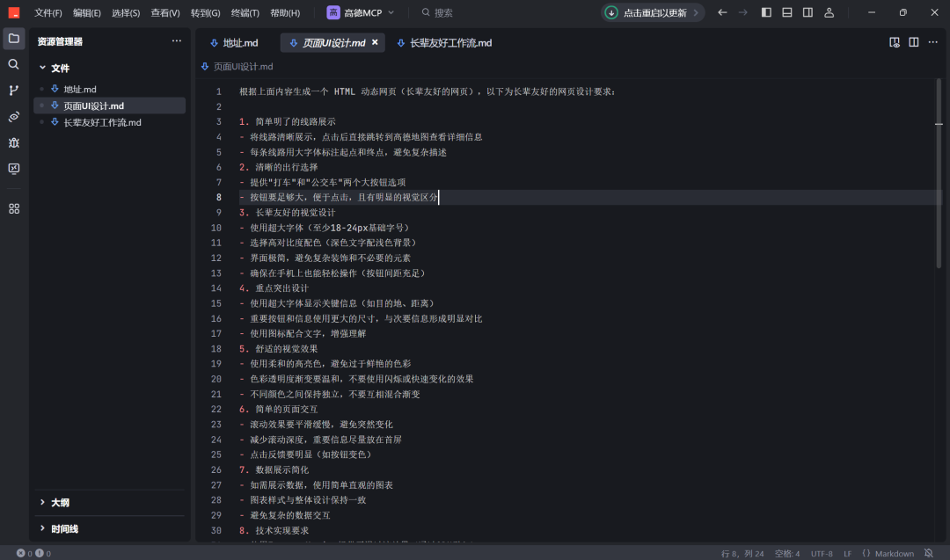The width and height of the screenshot is (950, 560).
Task: Click the heading 简单明了的线路展示
Action: (295, 121)
